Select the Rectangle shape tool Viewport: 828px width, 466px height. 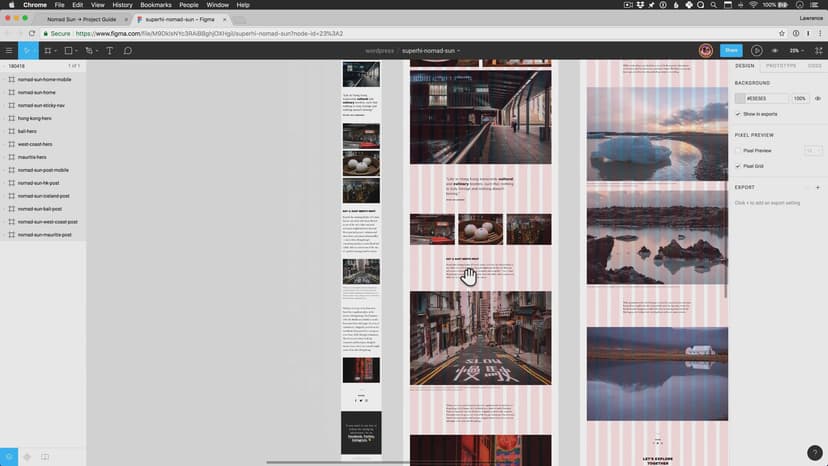(68, 50)
